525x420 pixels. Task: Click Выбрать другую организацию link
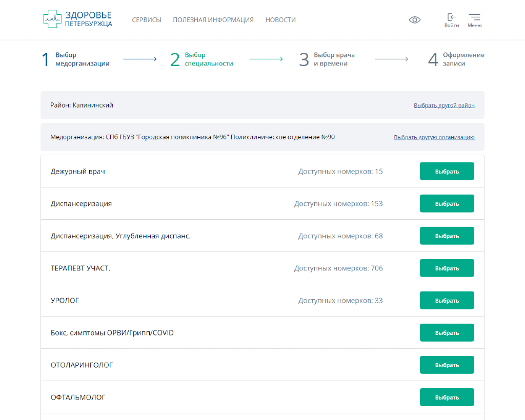pyautogui.click(x=434, y=137)
